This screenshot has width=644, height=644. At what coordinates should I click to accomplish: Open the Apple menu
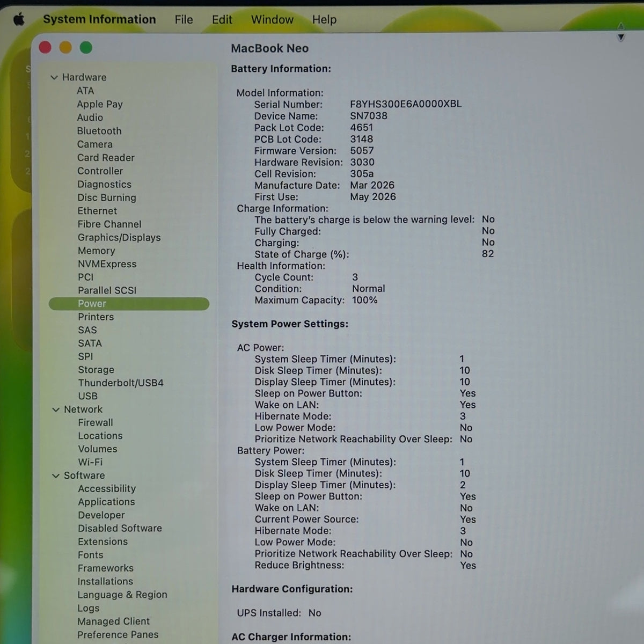pyautogui.click(x=19, y=20)
